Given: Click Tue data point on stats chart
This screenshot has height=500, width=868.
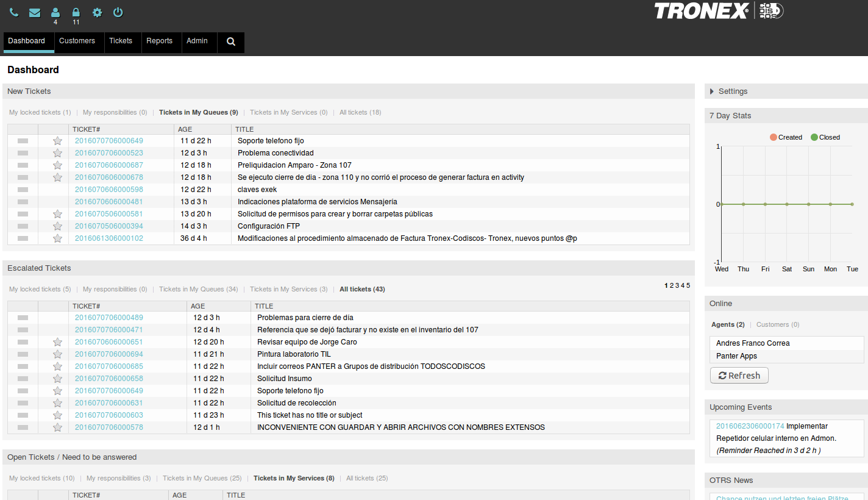Looking at the screenshot, I should 852,204.
